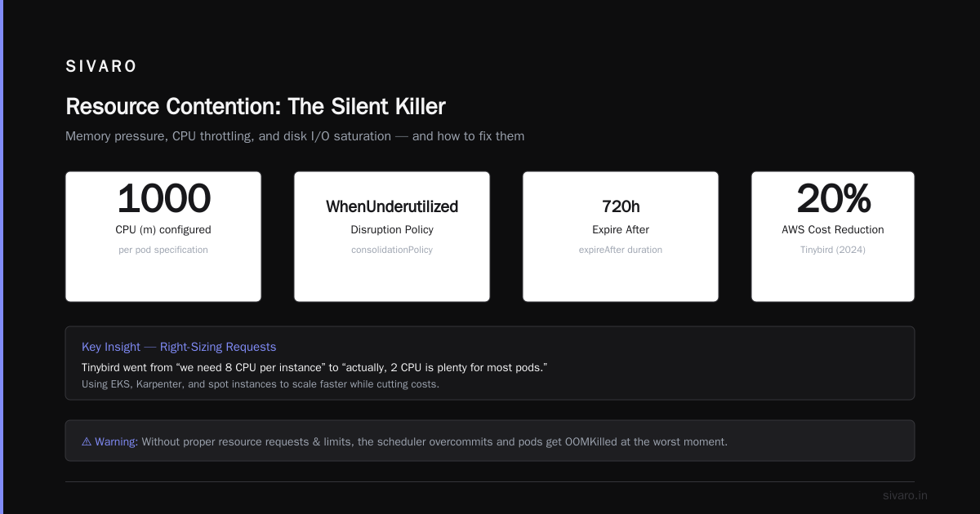Click the Tinybird (2024) source caption
Image resolution: width=980 pixels, height=514 pixels.
833,250
